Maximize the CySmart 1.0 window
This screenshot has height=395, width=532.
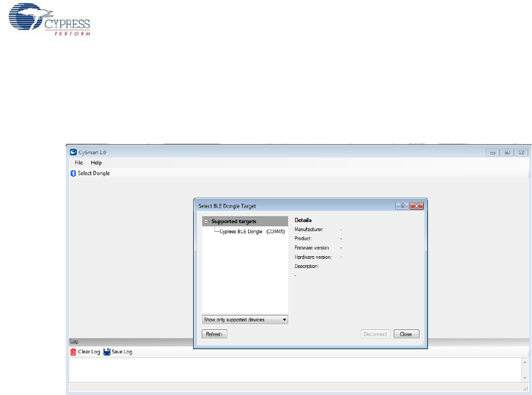(x=507, y=153)
